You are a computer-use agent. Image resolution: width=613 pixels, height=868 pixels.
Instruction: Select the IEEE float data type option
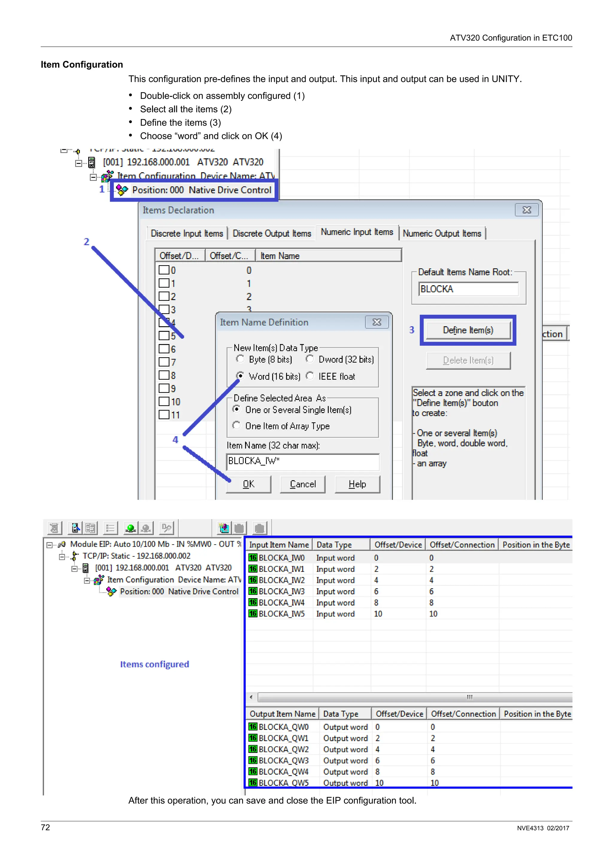310,376
